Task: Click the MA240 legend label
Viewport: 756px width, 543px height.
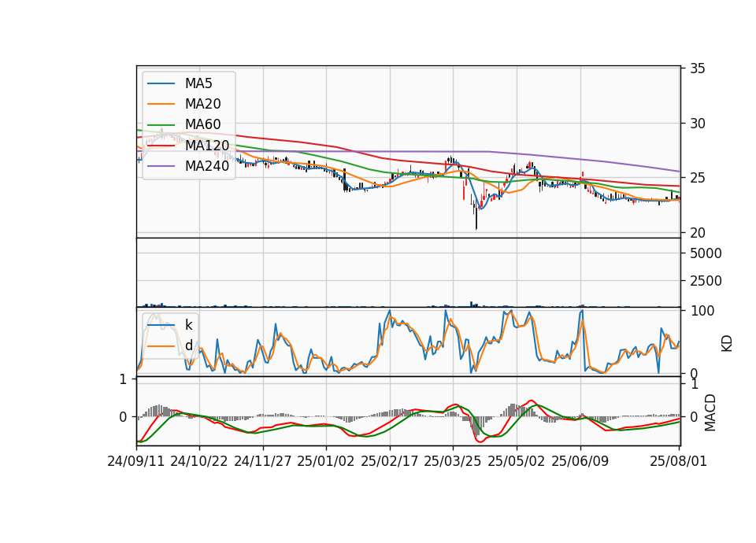Action: 207,166
